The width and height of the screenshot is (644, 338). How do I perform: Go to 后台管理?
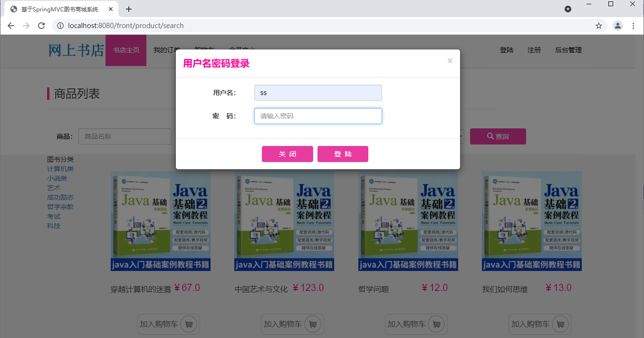pyautogui.click(x=568, y=50)
